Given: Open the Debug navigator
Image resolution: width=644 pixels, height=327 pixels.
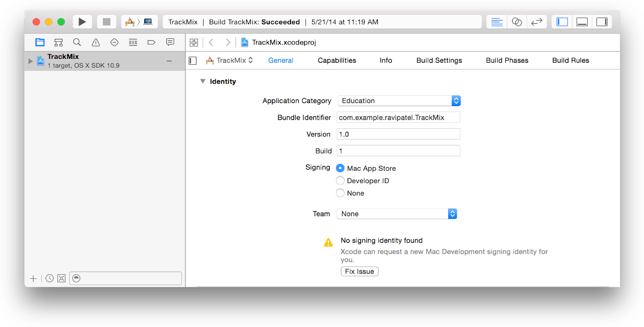Looking at the screenshot, I should tap(133, 42).
